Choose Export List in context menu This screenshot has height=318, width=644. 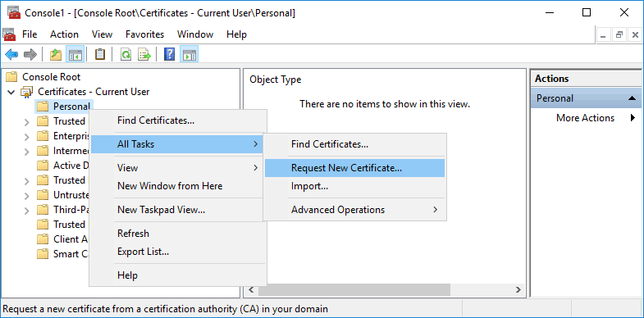click(x=177, y=252)
